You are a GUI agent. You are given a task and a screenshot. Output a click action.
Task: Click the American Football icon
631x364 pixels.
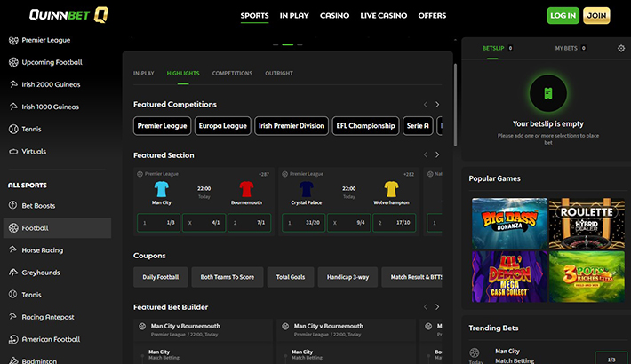(13, 339)
